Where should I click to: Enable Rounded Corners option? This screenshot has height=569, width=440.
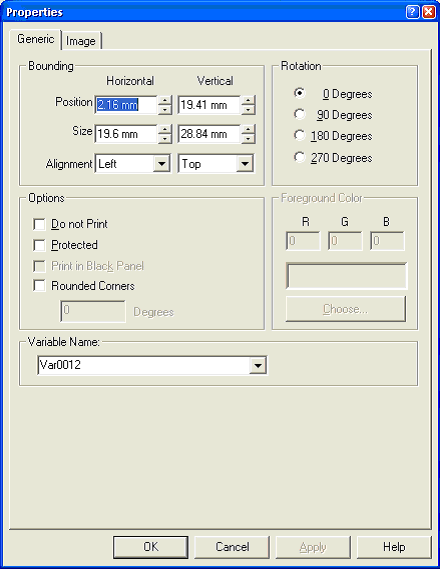point(39,286)
